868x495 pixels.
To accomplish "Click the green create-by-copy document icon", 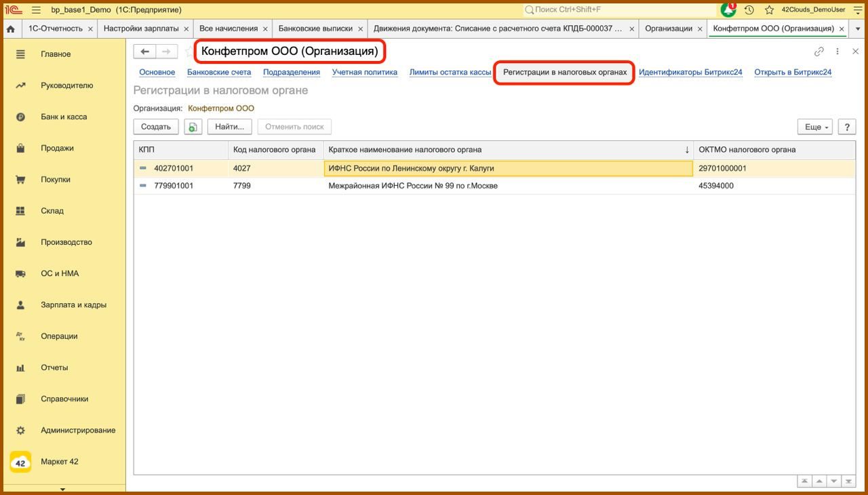I will click(x=193, y=127).
